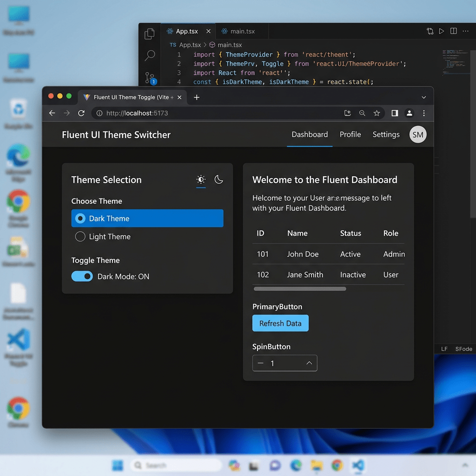Close the Fluent UI Theme Toggle tab
476x476 pixels.
pyautogui.click(x=179, y=97)
